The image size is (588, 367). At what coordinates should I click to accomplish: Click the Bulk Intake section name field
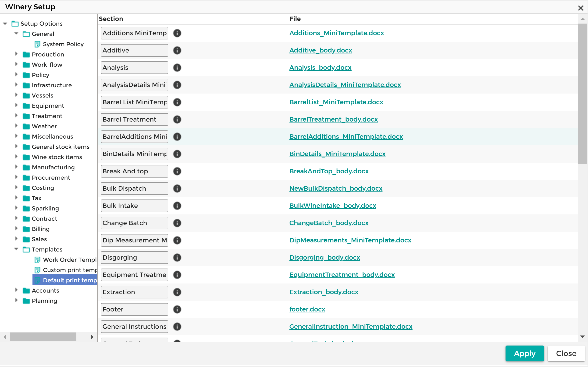point(134,206)
